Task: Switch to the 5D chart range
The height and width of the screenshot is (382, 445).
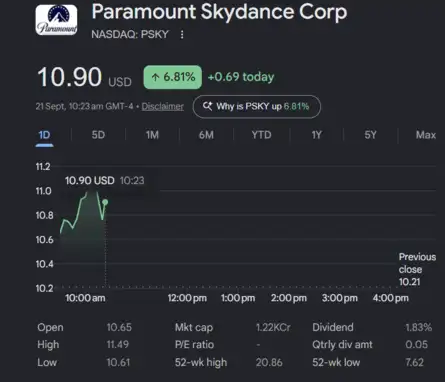Action: [x=98, y=135]
